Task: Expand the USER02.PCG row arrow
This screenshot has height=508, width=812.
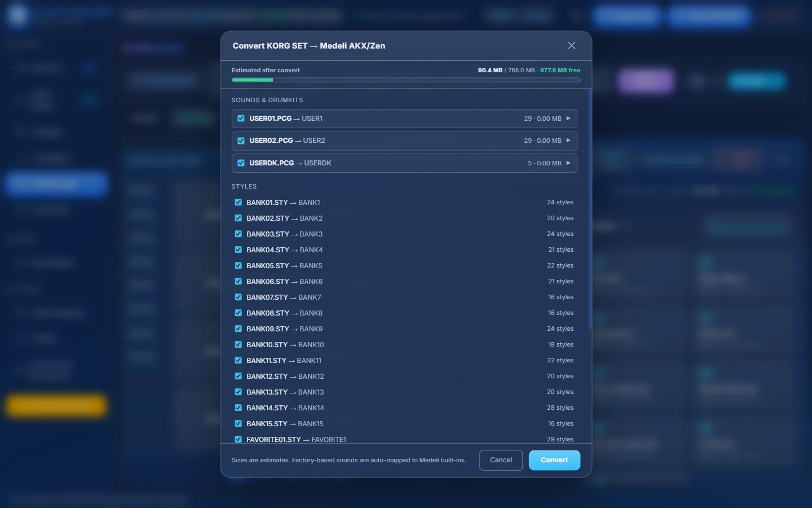Action: click(x=568, y=141)
